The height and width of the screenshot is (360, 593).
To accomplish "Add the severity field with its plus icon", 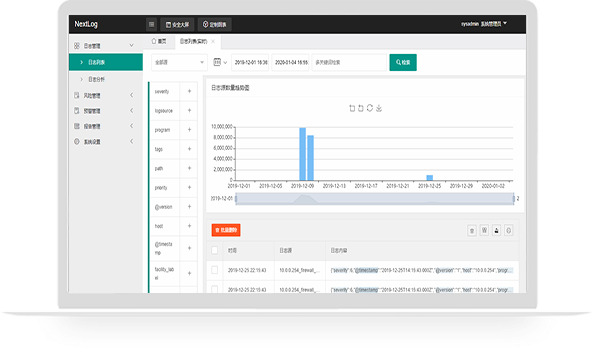I will click(189, 91).
